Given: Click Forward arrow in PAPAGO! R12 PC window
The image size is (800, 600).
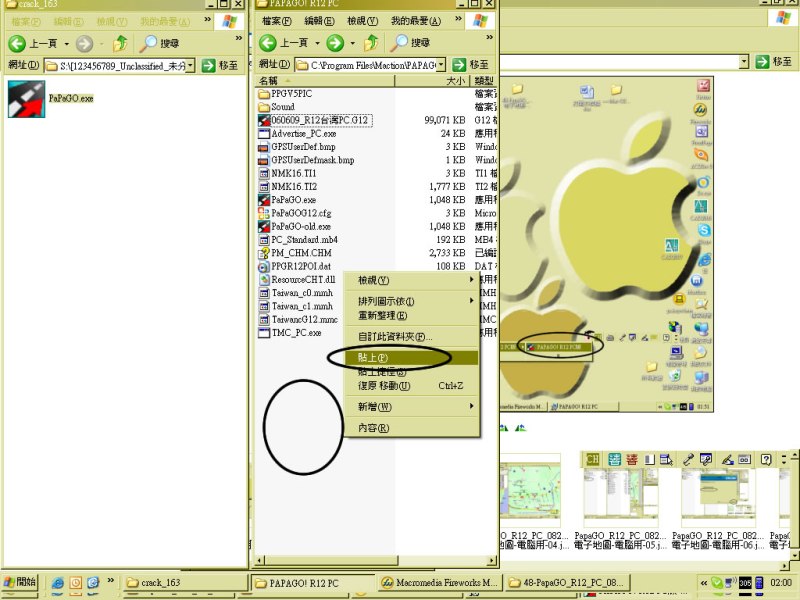Looking at the screenshot, I should coord(335,43).
